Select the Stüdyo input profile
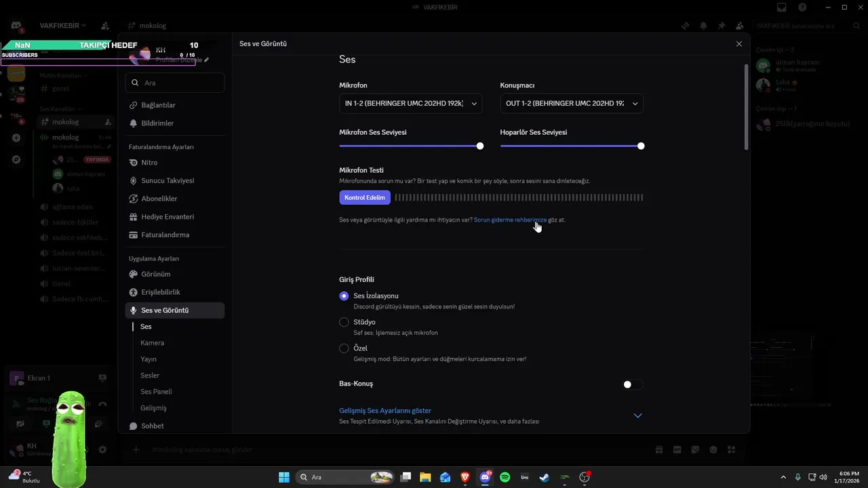868x488 pixels. pyautogui.click(x=344, y=322)
